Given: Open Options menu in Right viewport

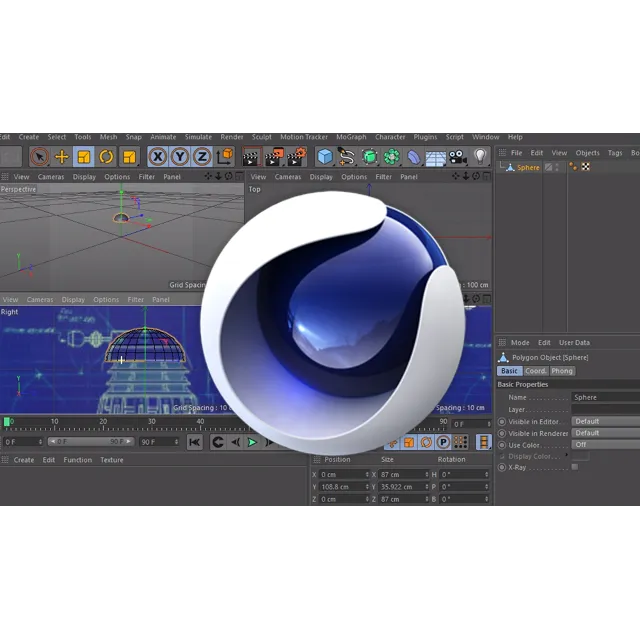Looking at the screenshot, I should 106,300.
